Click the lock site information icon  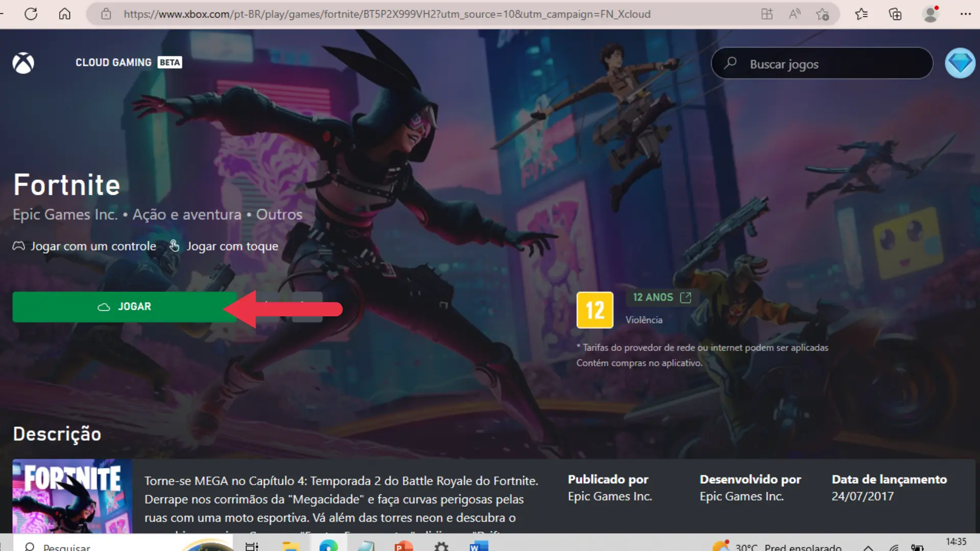106,14
